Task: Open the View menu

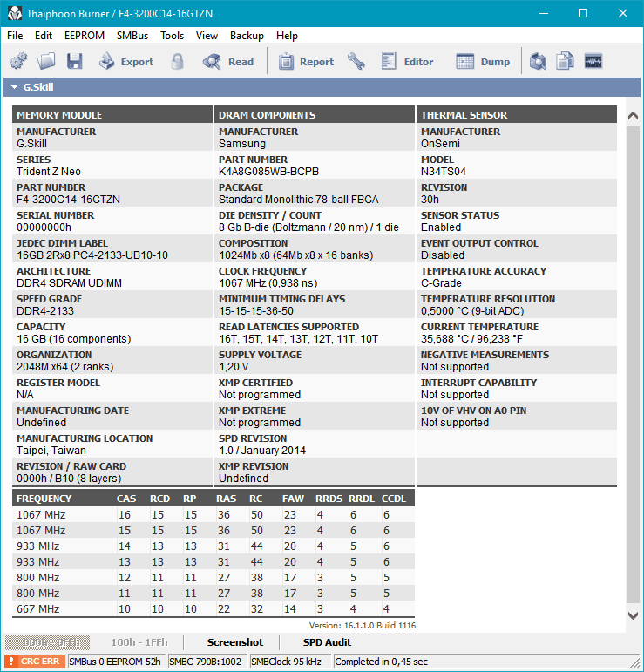Action: [x=207, y=36]
